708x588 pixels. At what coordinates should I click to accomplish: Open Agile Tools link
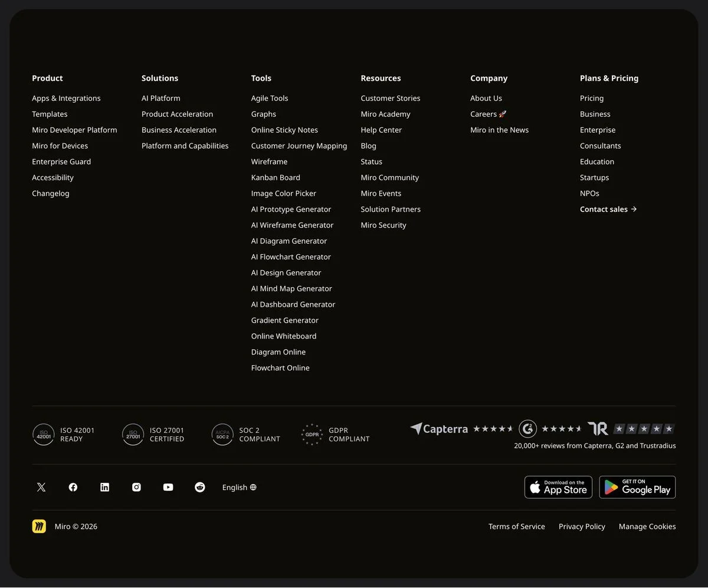pyautogui.click(x=270, y=98)
